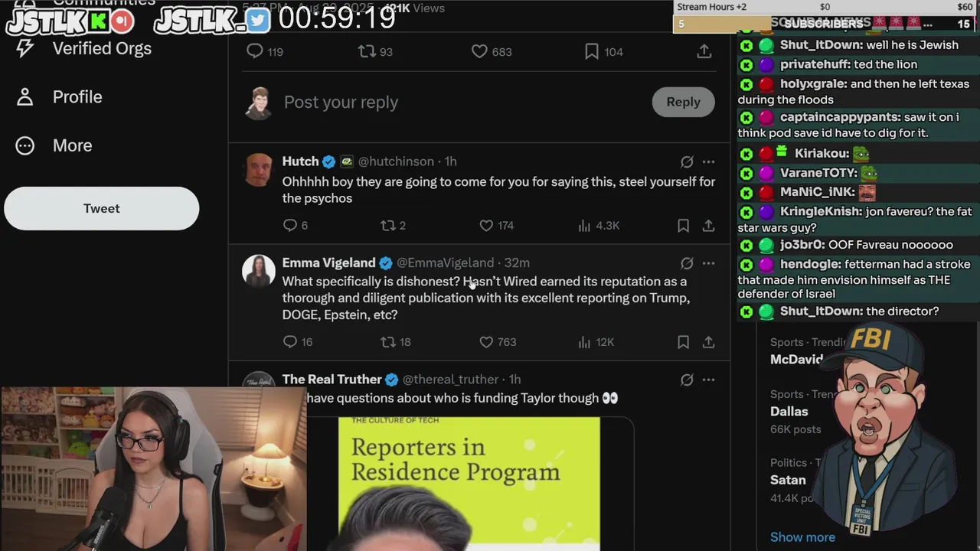
Task: Repost the main post showing 93 reposts
Action: point(375,51)
